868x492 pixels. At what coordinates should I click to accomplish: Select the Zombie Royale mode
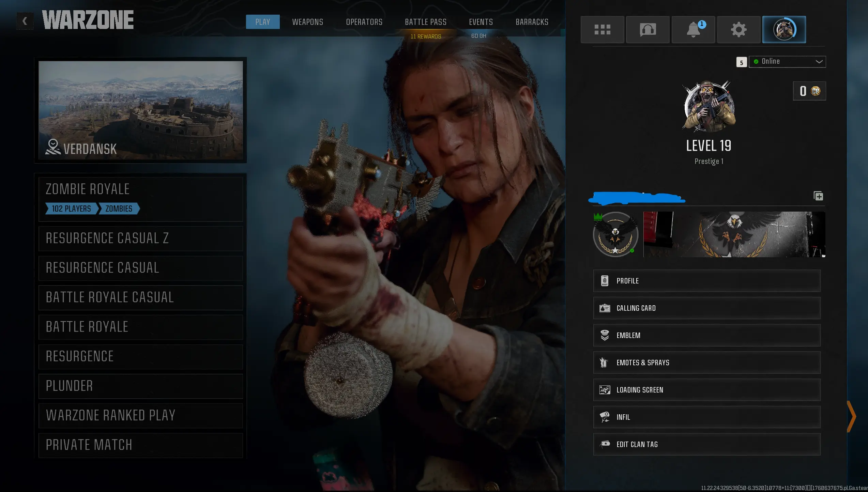pyautogui.click(x=140, y=199)
